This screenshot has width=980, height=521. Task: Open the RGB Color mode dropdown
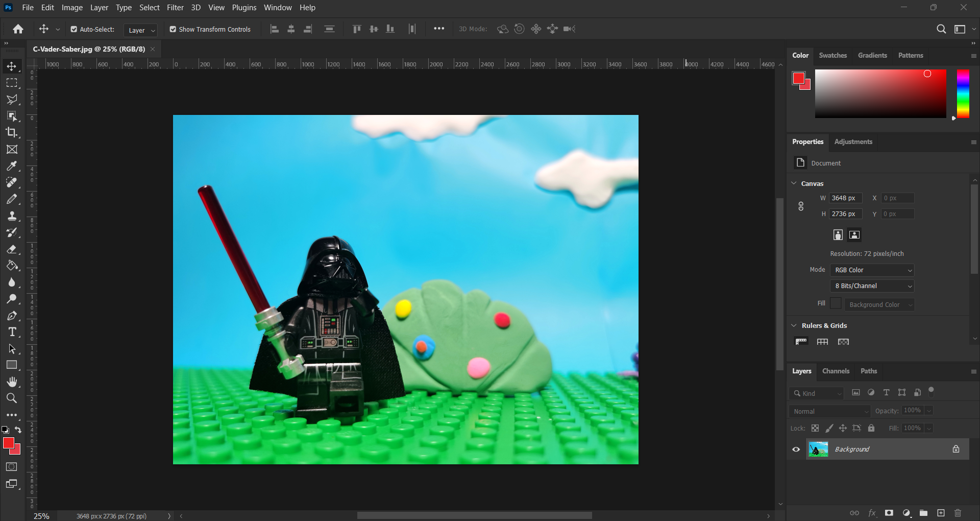click(872, 270)
